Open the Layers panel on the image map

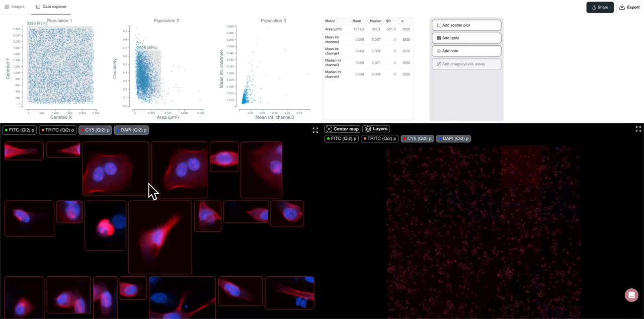pyautogui.click(x=376, y=129)
